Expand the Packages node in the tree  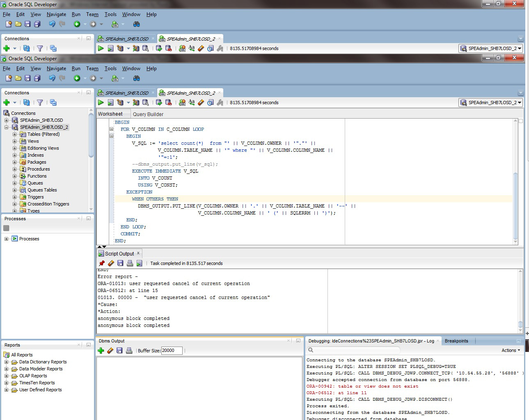click(14, 162)
